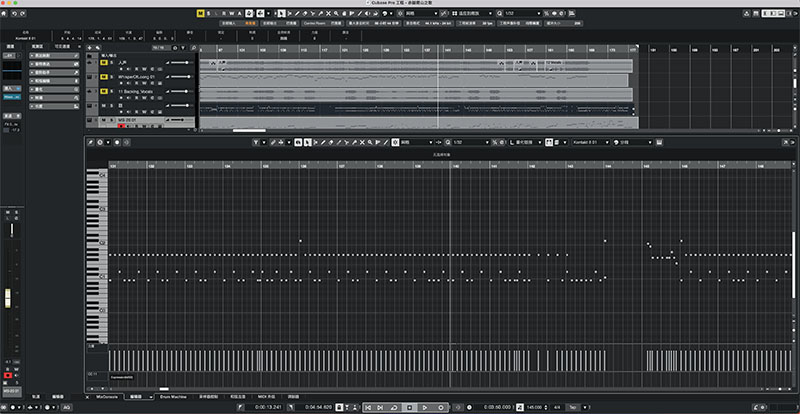
Task: Open the Kontakt 8 01 part dropdown in key editor
Action: tap(592, 142)
